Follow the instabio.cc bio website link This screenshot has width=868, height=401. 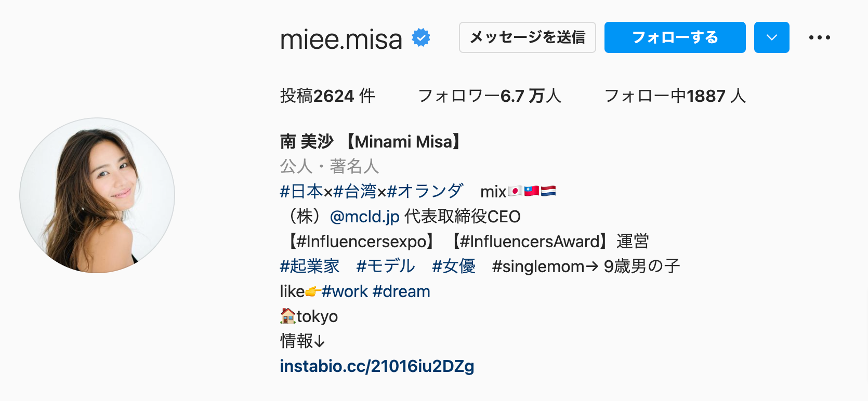pos(377,366)
